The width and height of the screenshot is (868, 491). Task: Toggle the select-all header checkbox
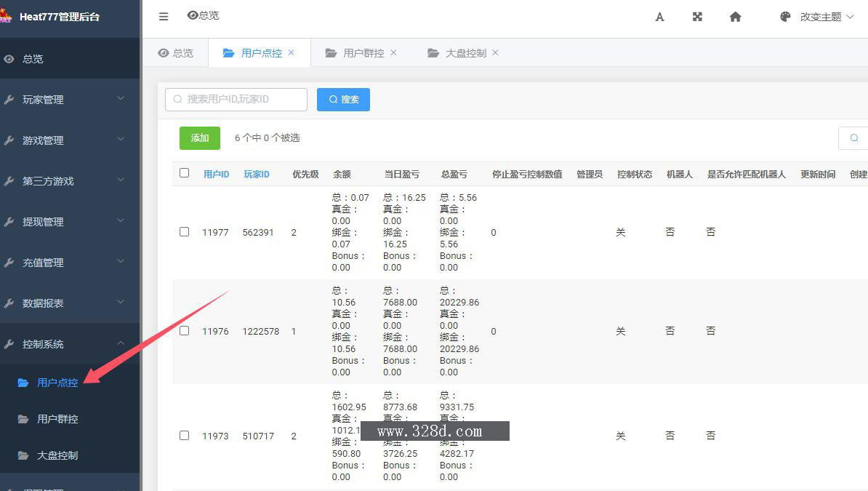click(184, 173)
